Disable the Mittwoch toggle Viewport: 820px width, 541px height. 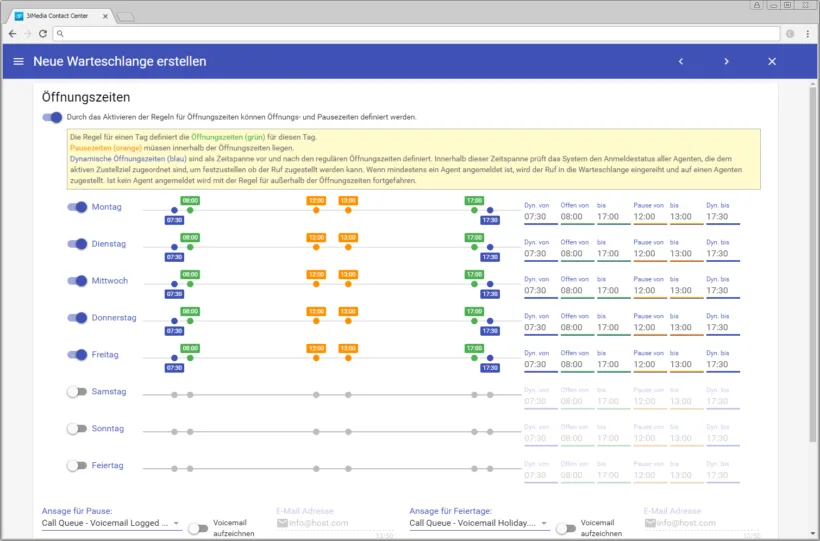77,281
